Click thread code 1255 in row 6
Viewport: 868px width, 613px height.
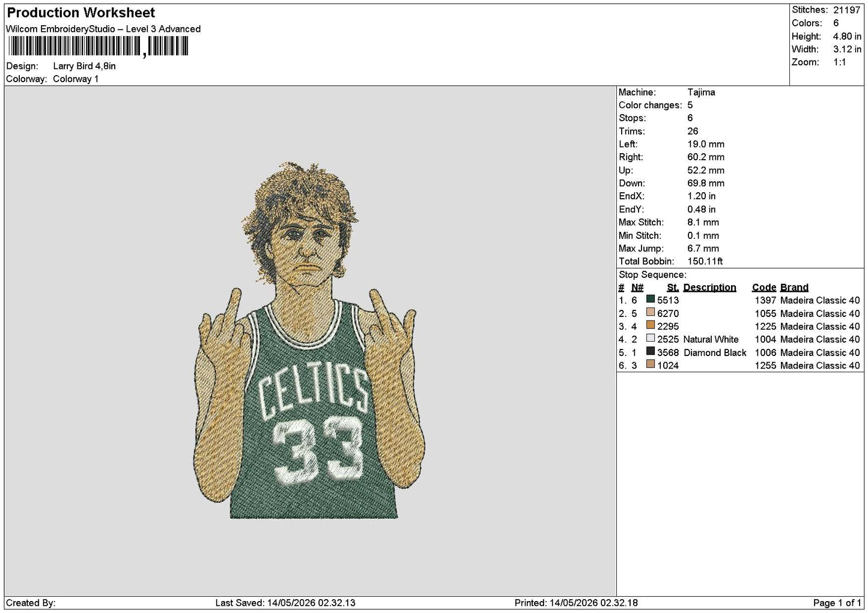click(765, 366)
